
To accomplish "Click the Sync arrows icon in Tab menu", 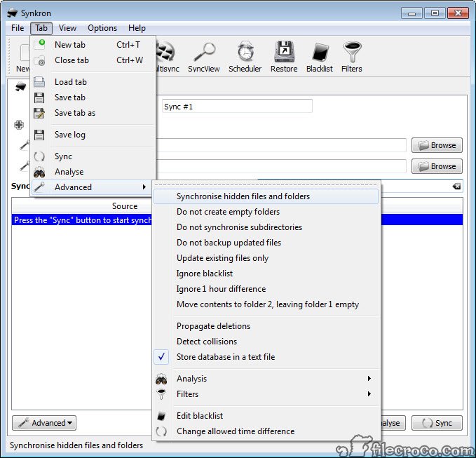I will (x=39, y=156).
